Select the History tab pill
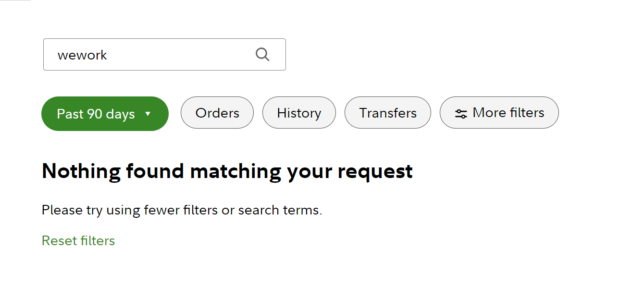The width and height of the screenshot is (644, 285). coord(299,113)
